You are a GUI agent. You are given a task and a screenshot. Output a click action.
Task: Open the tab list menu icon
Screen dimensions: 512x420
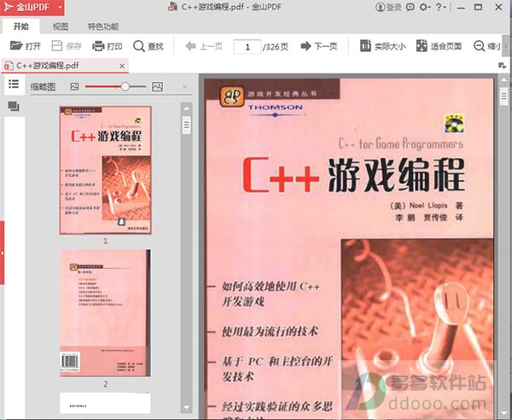pos(503,66)
